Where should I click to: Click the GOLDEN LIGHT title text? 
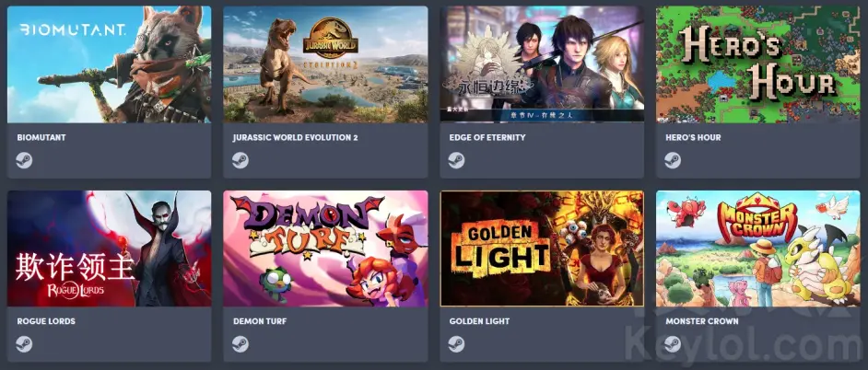pos(479,321)
